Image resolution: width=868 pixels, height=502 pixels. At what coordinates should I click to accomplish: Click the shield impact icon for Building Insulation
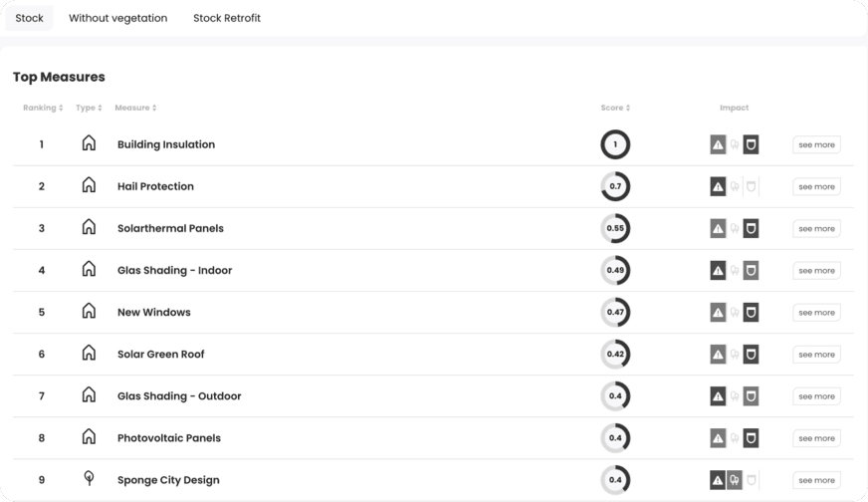click(751, 144)
